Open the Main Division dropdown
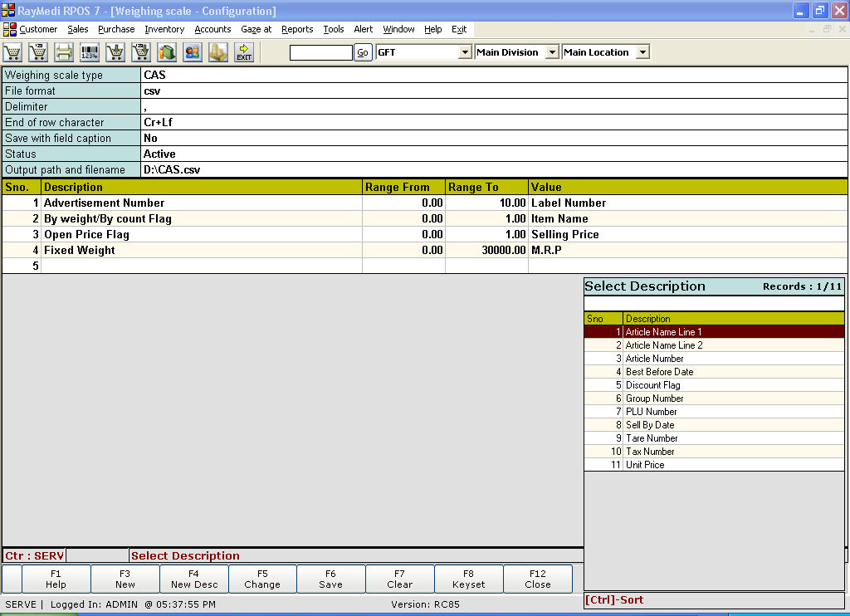Screen dimensions: 850x616 [552, 52]
